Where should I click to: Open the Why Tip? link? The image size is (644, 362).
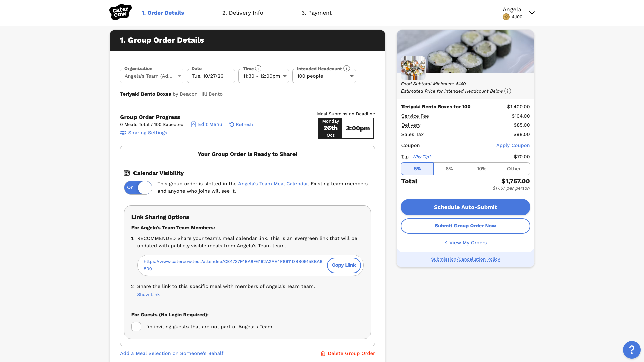[x=422, y=157]
